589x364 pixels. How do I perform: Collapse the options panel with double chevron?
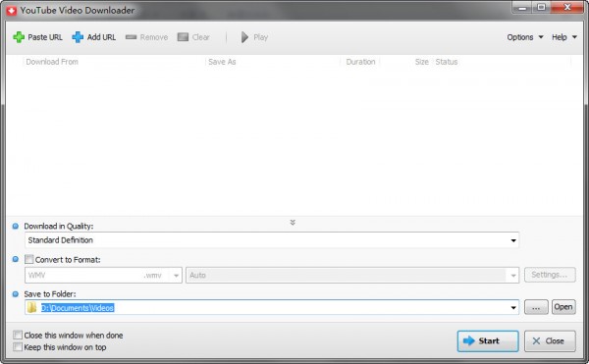293,223
